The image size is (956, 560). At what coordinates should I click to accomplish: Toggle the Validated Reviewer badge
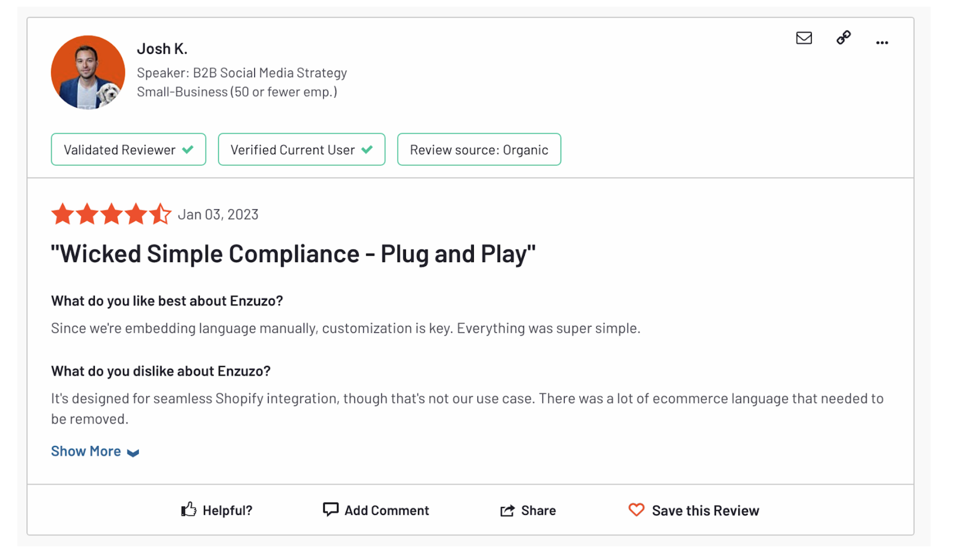[x=128, y=149]
